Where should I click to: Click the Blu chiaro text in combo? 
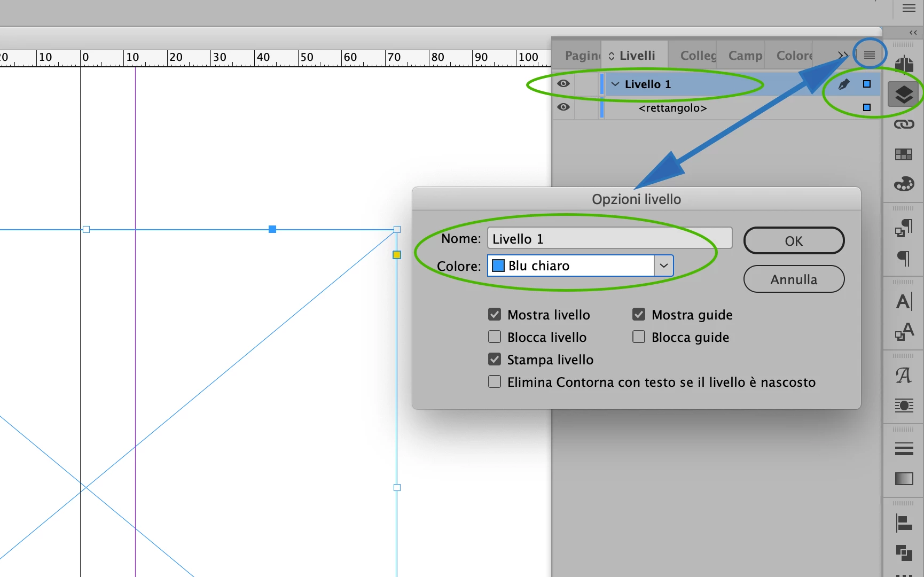pos(539,266)
